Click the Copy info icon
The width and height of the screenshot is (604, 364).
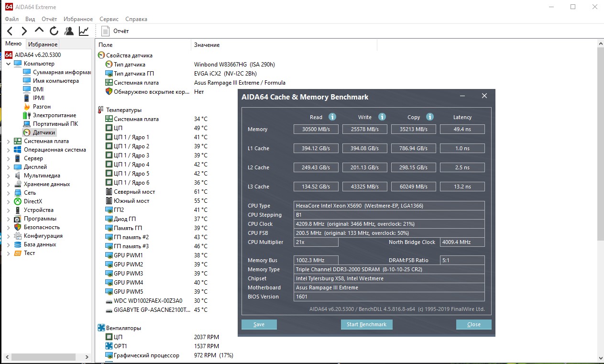430,117
